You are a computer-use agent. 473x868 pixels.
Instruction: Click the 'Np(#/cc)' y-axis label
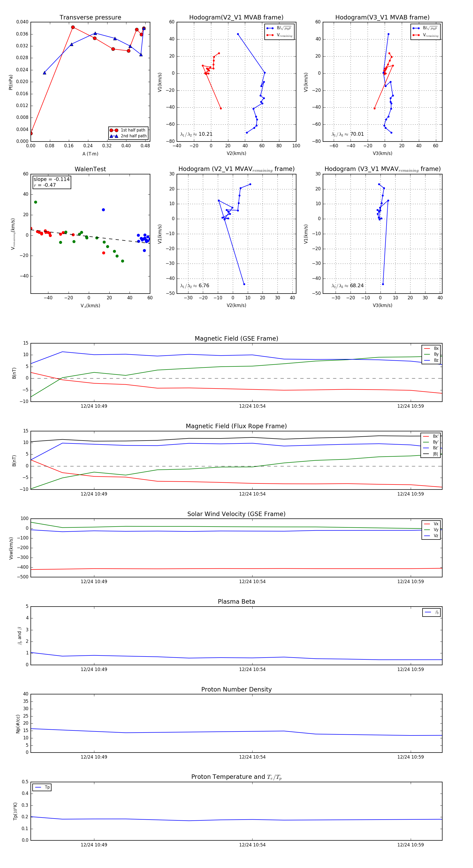pyautogui.click(x=18, y=723)
